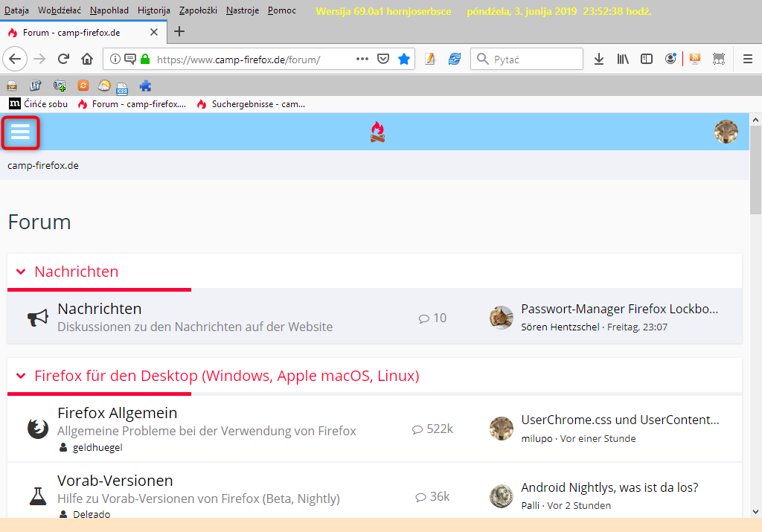
Task: Click the cat avatar next to Passwort-Manager thread
Action: [x=501, y=318]
